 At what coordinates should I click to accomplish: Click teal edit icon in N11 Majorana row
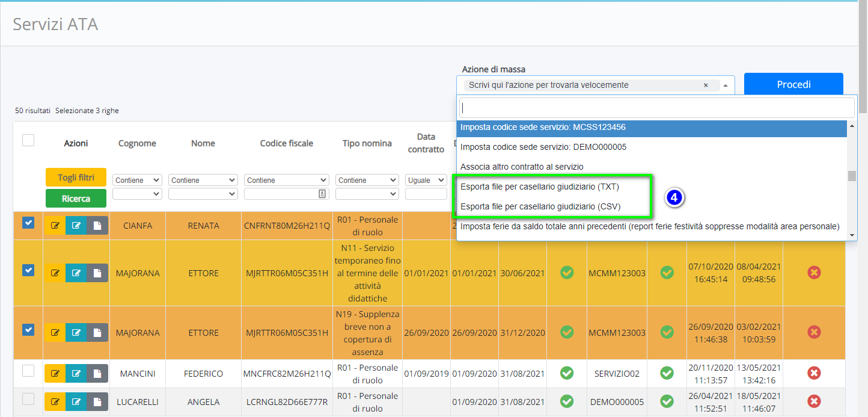[x=76, y=273]
